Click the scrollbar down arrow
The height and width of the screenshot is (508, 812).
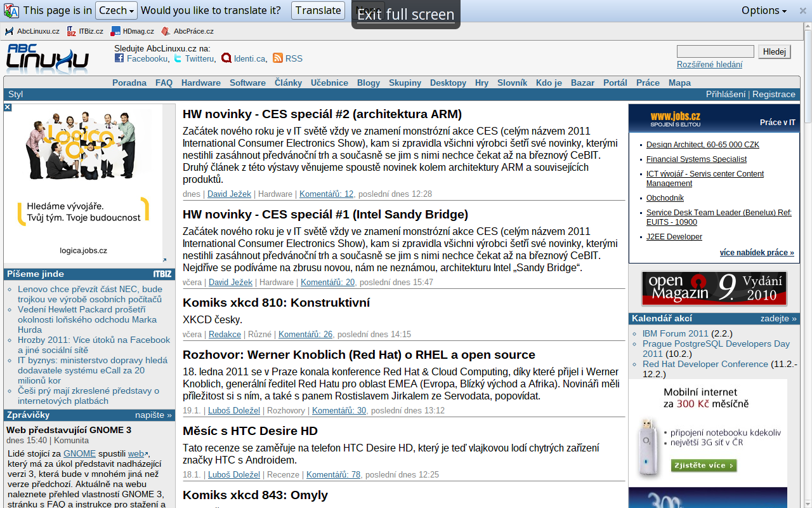pyautogui.click(x=808, y=504)
